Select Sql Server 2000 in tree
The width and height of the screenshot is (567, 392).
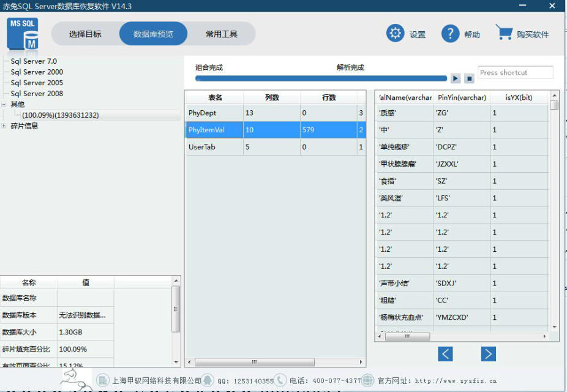(37, 72)
